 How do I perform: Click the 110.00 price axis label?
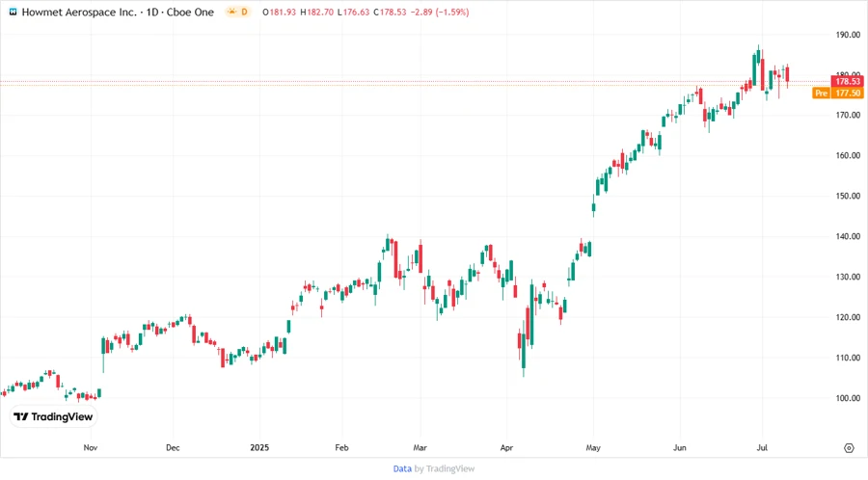848,358
